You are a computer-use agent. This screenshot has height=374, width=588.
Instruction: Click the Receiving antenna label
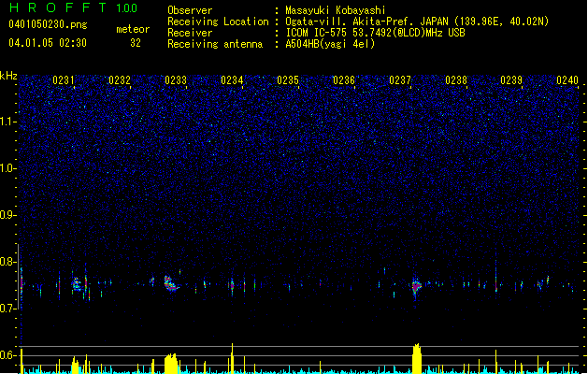pos(215,44)
